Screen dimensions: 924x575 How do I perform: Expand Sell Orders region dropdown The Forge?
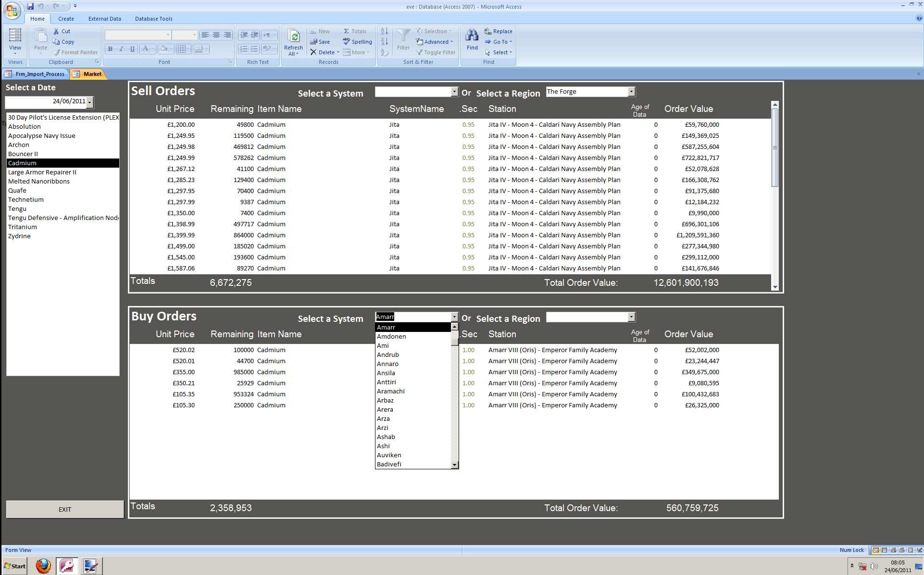(x=632, y=92)
